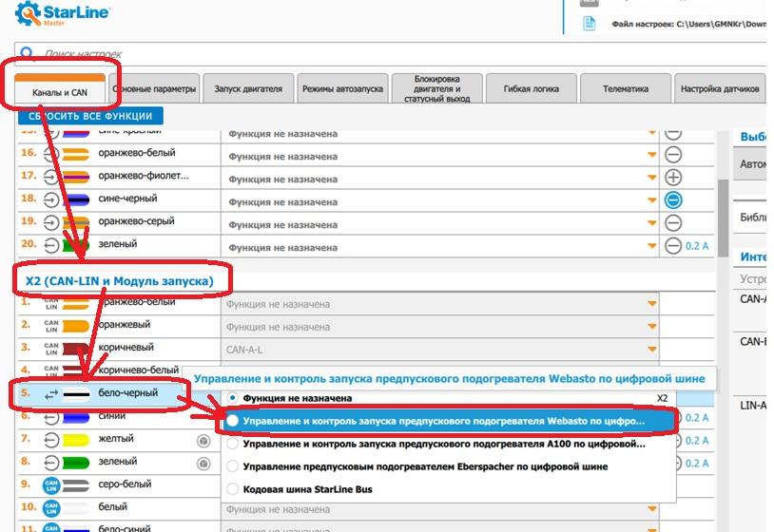Select Eberspacher preheater control radio option

pos(233,466)
